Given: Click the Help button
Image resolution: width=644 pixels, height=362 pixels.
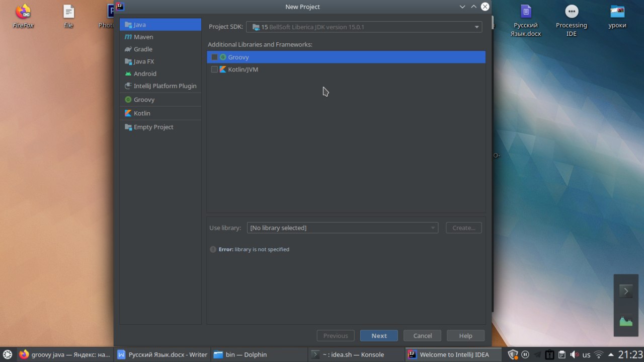Looking at the screenshot, I should coord(466,336).
